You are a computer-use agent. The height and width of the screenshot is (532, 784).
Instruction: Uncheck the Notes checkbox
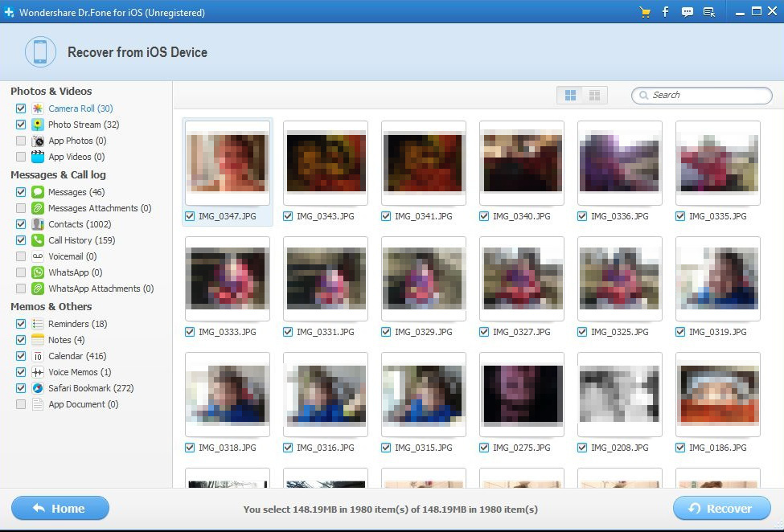tap(20, 340)
